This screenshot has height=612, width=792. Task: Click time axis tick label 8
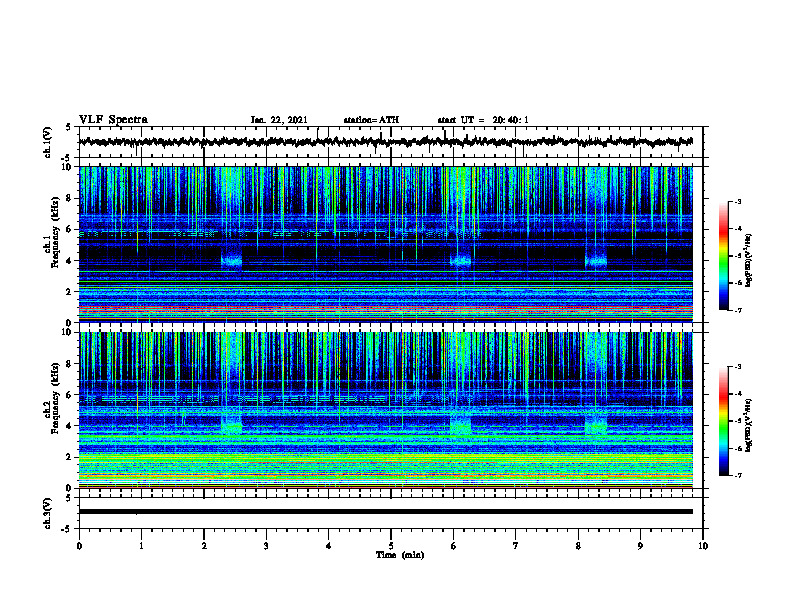[578, 546]
